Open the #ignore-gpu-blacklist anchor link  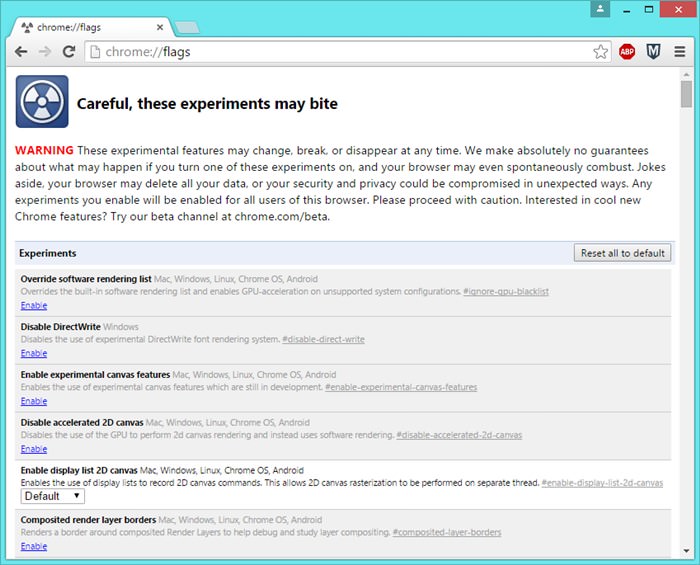point(505,291)
